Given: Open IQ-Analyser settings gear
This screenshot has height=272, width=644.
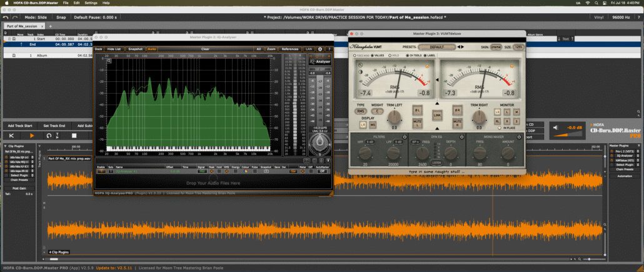Looking at the screenshot, I should coord(320,49).
